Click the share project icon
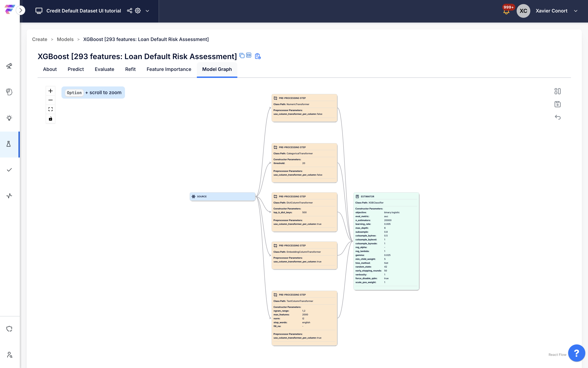Image resolution: width=588 pixels, height=368 pixels. click(x=130, y=11)
